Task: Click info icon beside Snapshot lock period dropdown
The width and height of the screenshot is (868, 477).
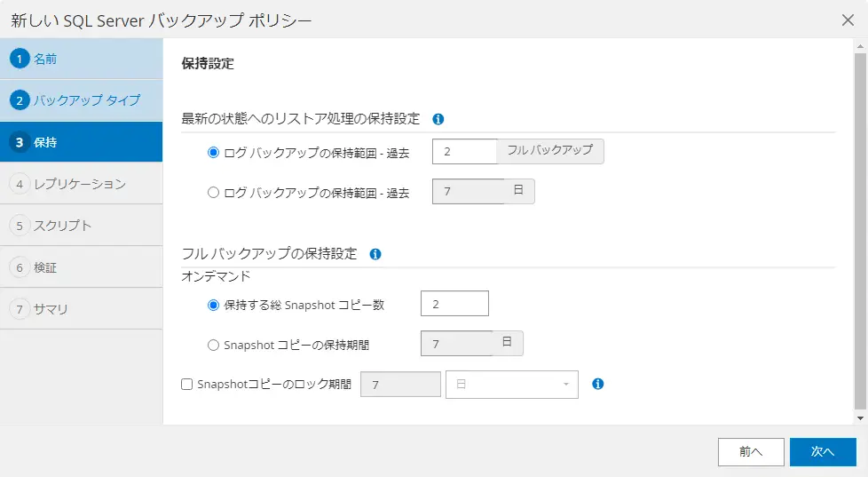Action: coord(598,384)
